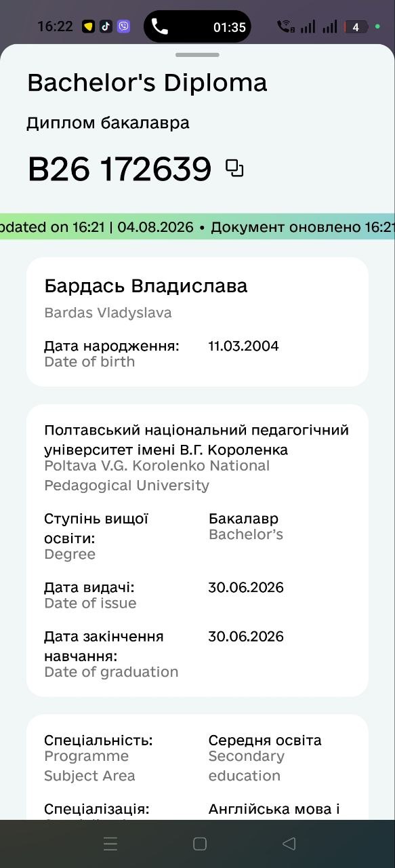The height and width of the screenshot is (868, 395).
Task: Tap the document updated gradient banner
Action: pyautogui.click(x=197, y=227)
